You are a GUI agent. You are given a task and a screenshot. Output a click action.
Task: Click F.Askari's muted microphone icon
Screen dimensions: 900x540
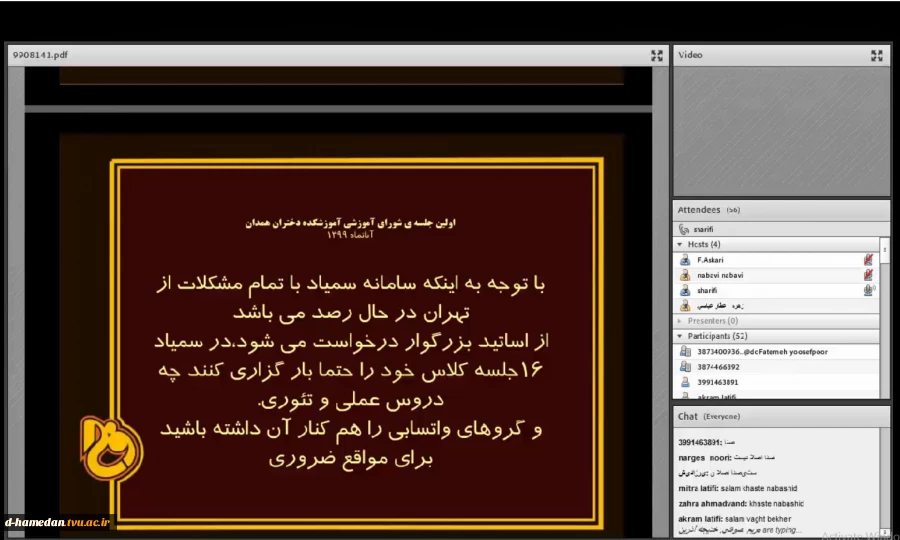(x=868, y=260)
